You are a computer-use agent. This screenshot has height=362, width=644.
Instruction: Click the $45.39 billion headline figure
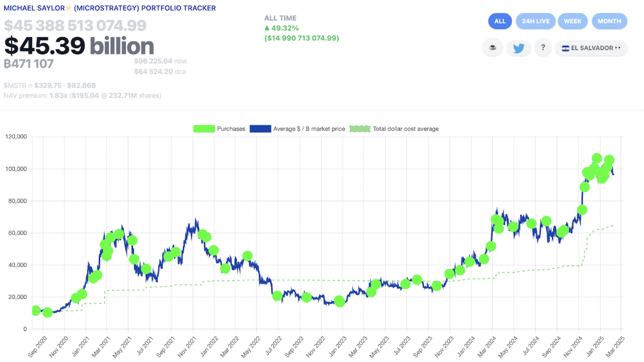(79, 46)
